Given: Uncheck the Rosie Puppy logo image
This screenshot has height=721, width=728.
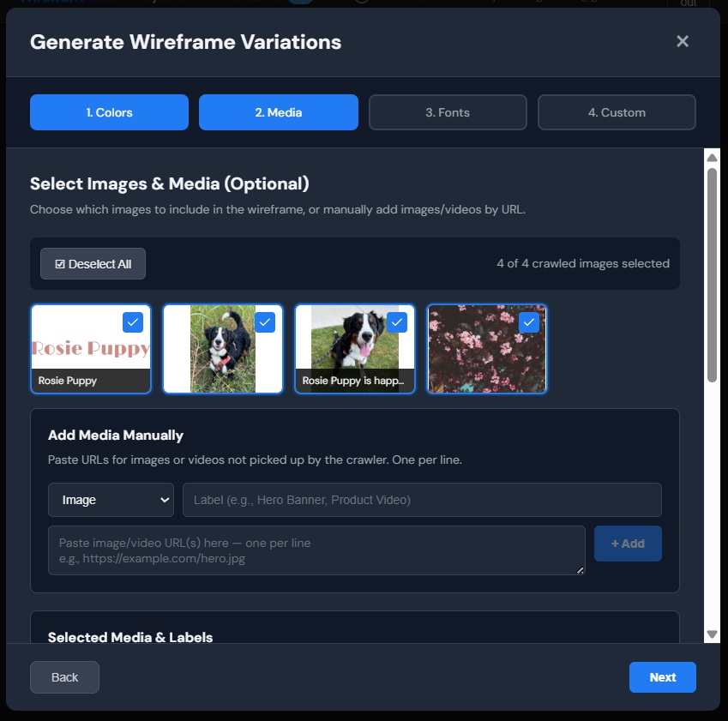Looking at the screenshot, I should click(132, 322).
